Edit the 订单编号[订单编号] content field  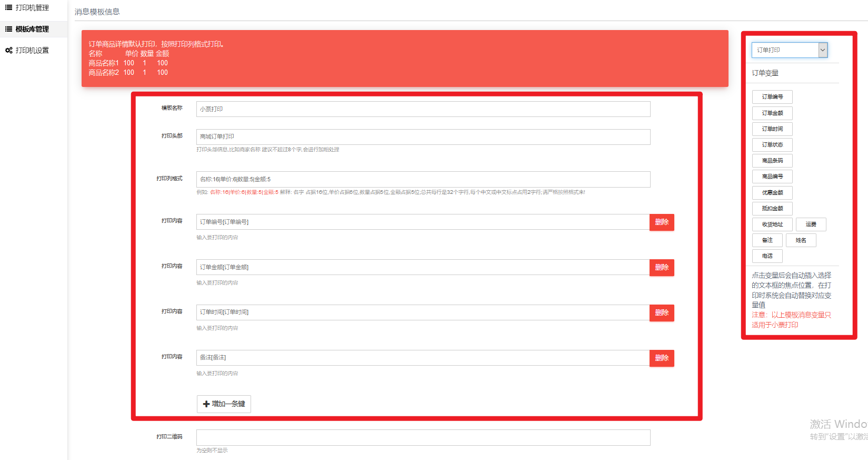click(x=423, y=222)
